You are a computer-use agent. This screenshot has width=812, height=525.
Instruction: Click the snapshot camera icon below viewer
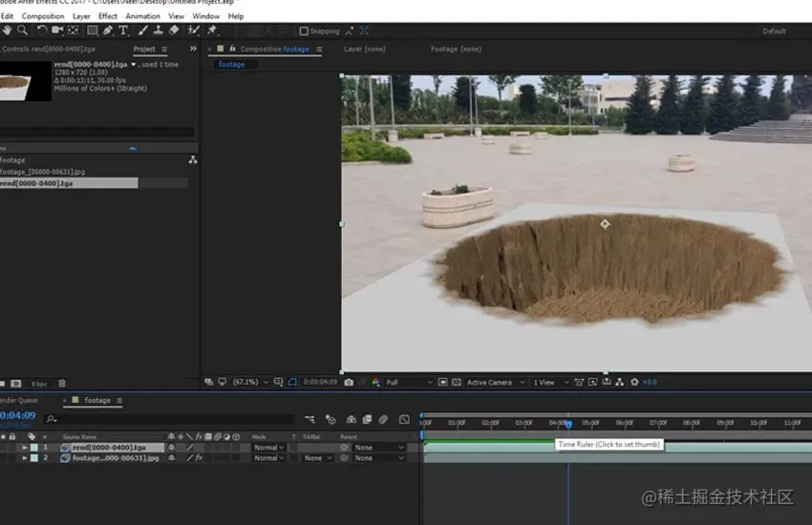click(x=349, y=383)
